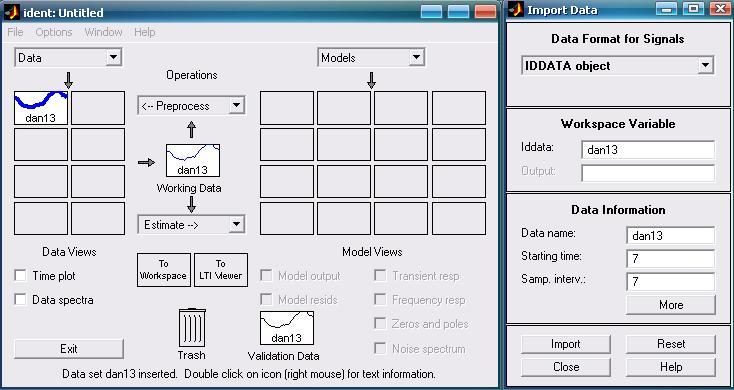Click the Data name input field

670,235
